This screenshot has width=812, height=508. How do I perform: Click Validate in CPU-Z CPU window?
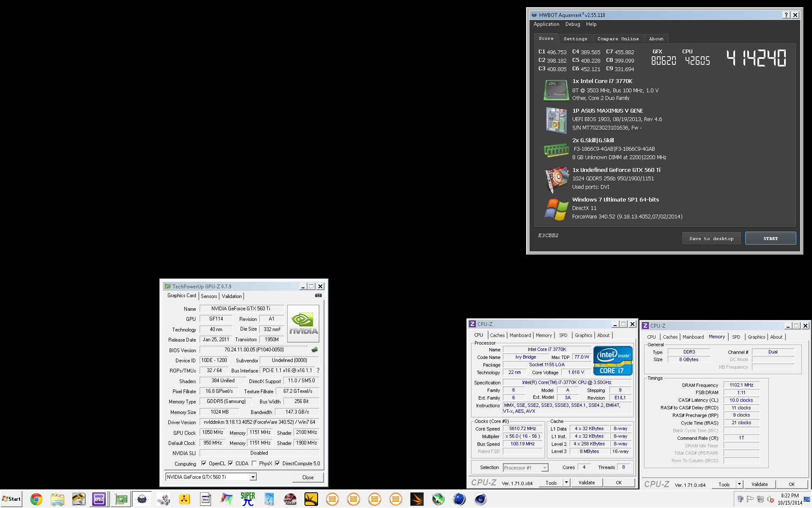click(587, 483)
